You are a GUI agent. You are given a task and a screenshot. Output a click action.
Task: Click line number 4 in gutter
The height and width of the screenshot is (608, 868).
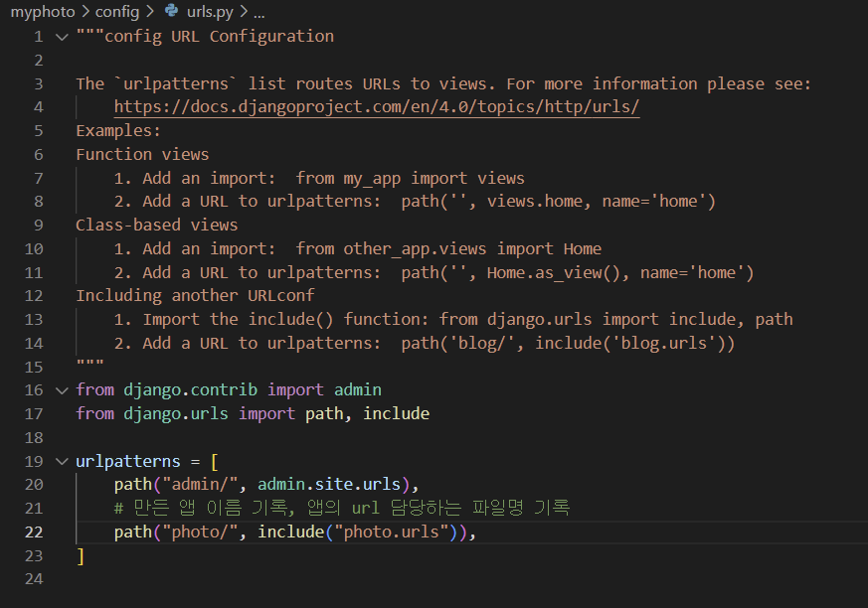[x=38, y=106]
